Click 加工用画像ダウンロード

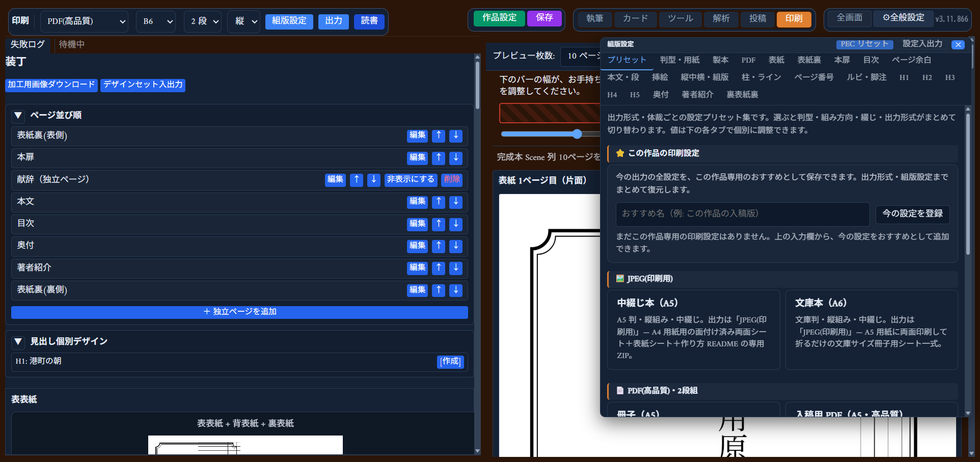(x=51, y=85)
